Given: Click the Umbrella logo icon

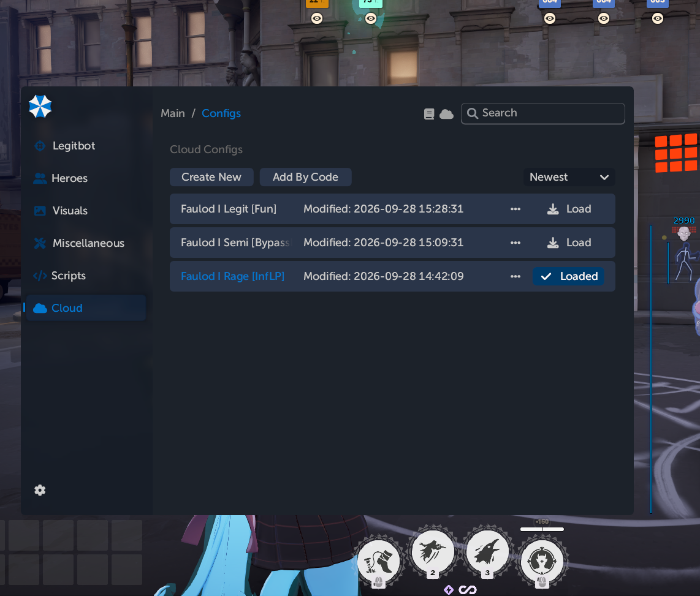Looking at the screenshot, I should click(x=40, y=106).
